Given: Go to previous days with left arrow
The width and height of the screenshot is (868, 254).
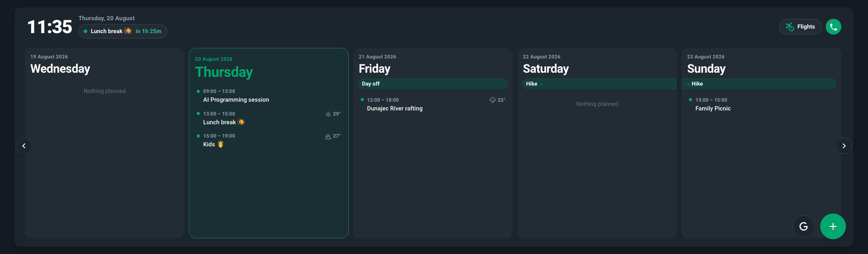Looking at the screenshot, I should 24,146.
